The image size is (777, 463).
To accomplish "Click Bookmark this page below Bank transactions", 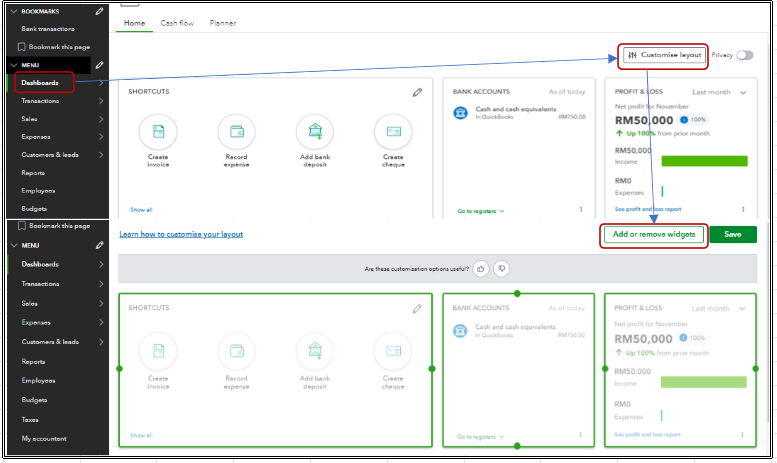I will coord(54,47).
